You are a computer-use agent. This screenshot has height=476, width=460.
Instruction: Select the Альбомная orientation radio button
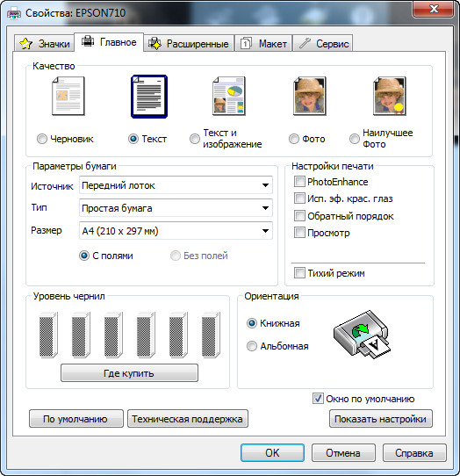(x=252, y=346)
